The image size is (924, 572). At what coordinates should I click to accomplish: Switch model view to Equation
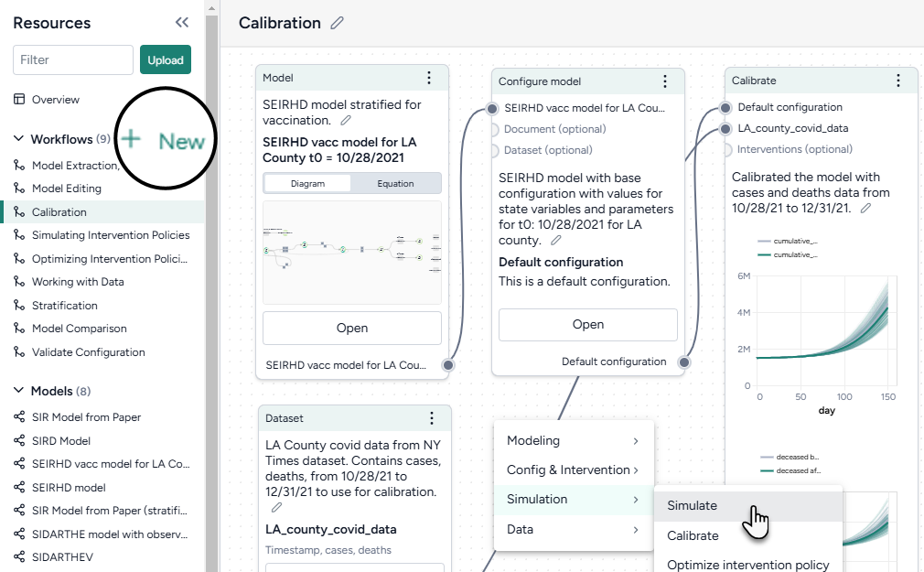coord(395,183)
